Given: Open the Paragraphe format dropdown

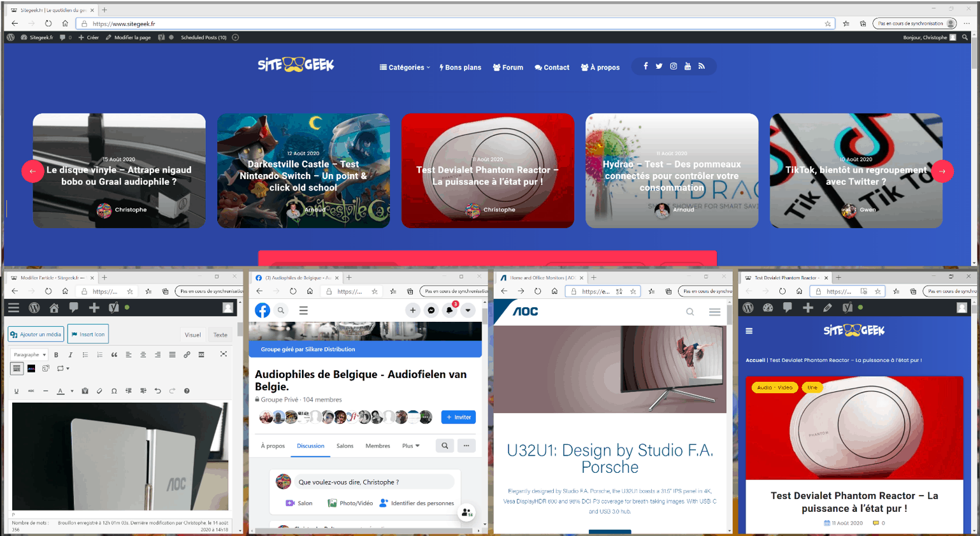Looking at the screenshot, I should (30, 355).
